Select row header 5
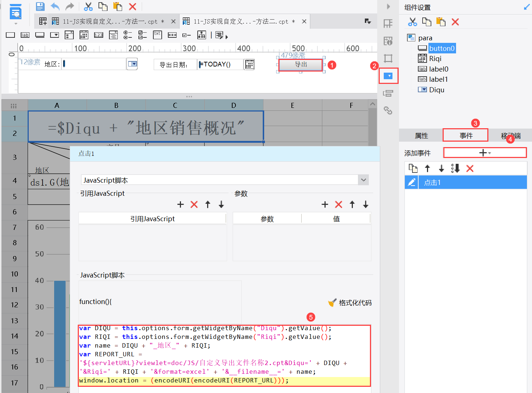 pos(15,196)
